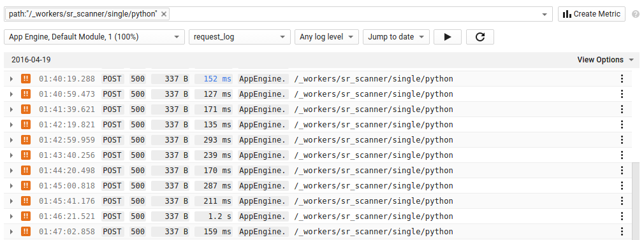Image resolution: width=644 pixels, height=240 pixels.
Task: Open the View Options menu
Action: click(605, 60)
